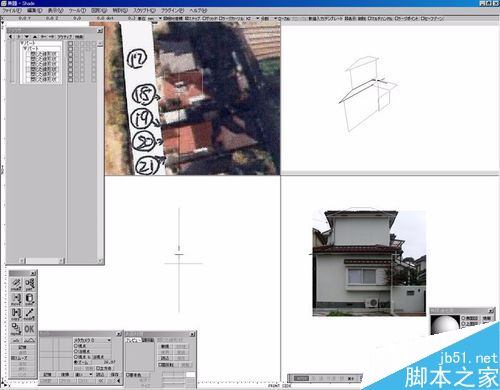This screenshot has width=500, height=390.
Task: Click browser panel up arrow icon
Action: click(35, 37)
